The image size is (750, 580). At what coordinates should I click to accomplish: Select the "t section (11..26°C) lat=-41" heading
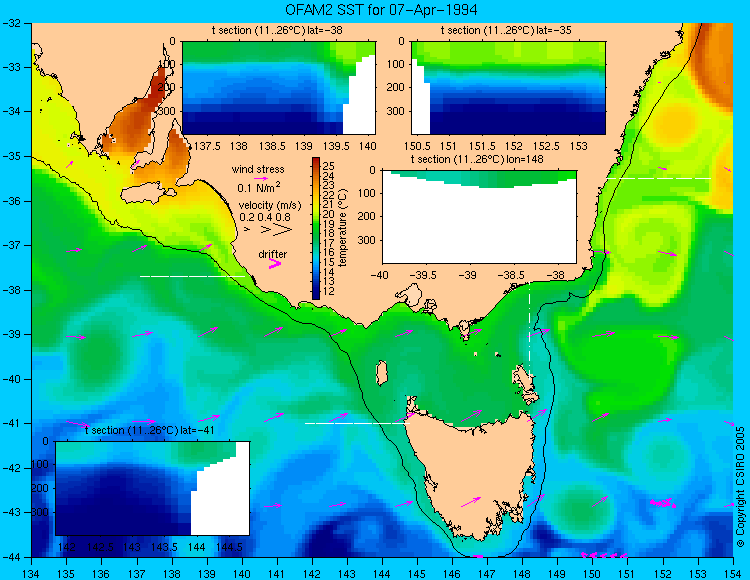click(149, 430)
